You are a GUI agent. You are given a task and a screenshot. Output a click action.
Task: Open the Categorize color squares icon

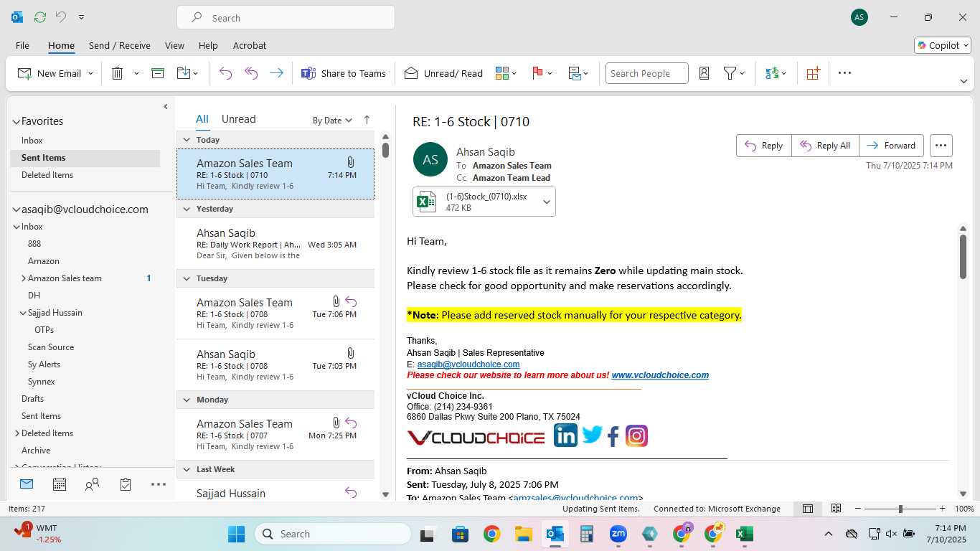502,73
